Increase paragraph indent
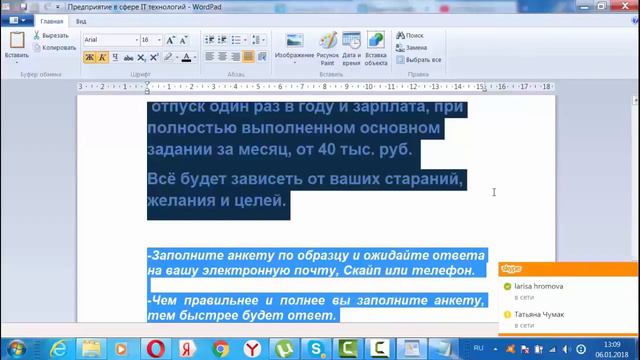The height and width of the screenshot is (360, 640). [222, 40]
